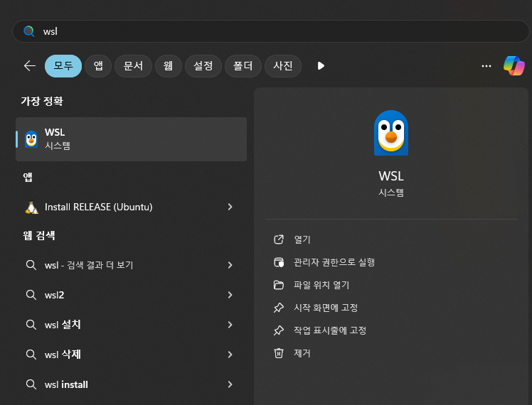Open Install RELEASE (Ubuntu) app result
Screen dimensions: 532x405
[x=131, y=207]
